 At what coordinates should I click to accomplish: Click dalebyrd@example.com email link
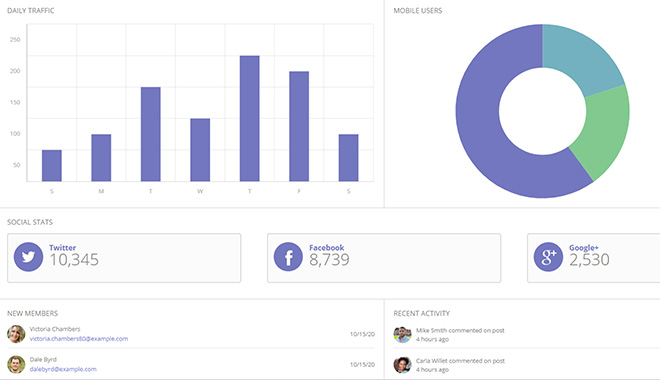(63, 369)
